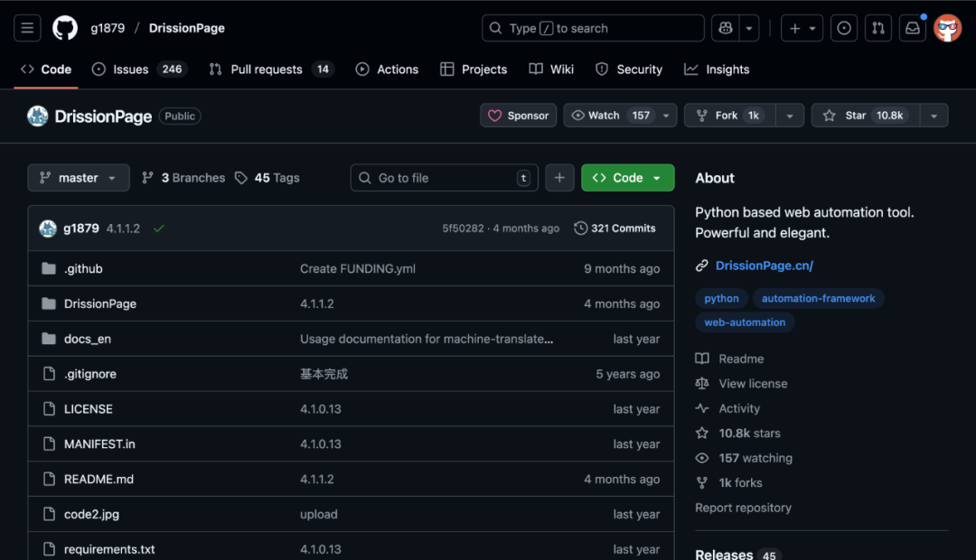976x560 pixels.
Task: Open the hamburger navigation menu
Action: point(27,28)
